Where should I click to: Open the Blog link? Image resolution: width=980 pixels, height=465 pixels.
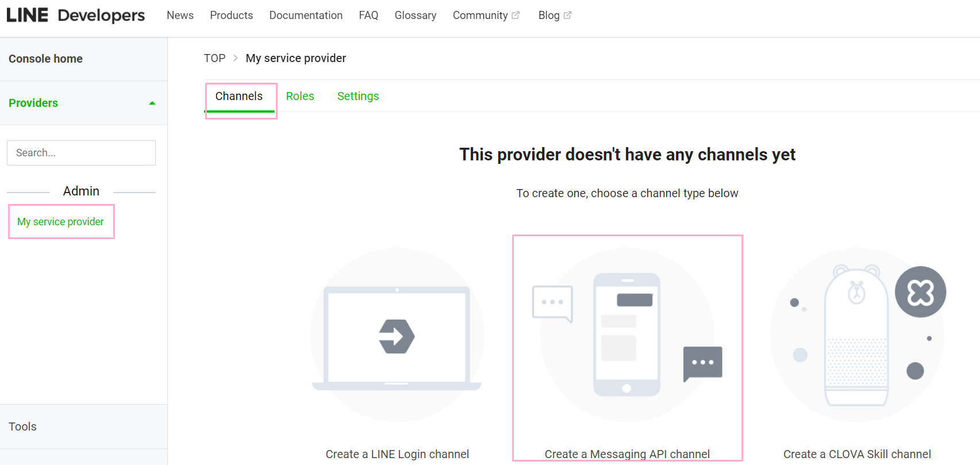(x=549, y=16)
